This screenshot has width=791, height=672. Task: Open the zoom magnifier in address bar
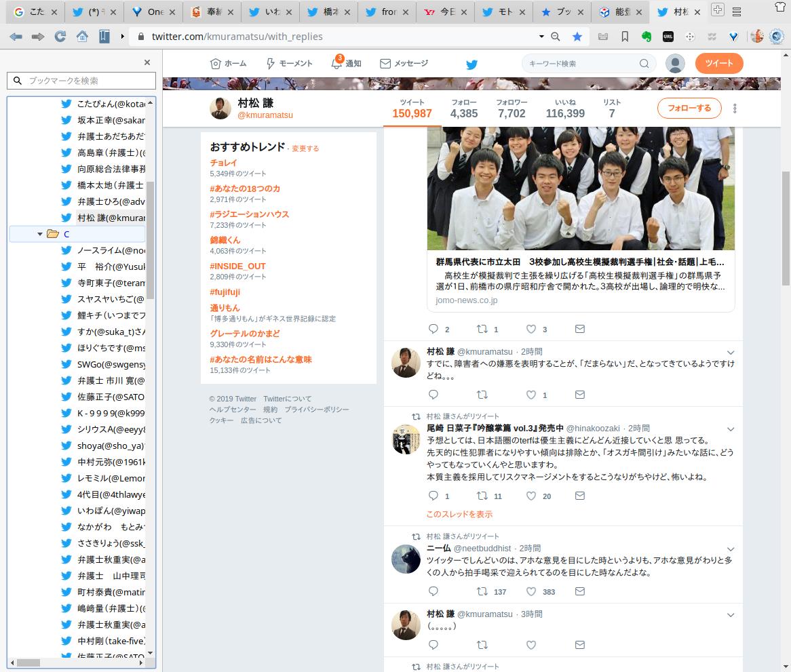pyautogui.click(x=556, y=37)
